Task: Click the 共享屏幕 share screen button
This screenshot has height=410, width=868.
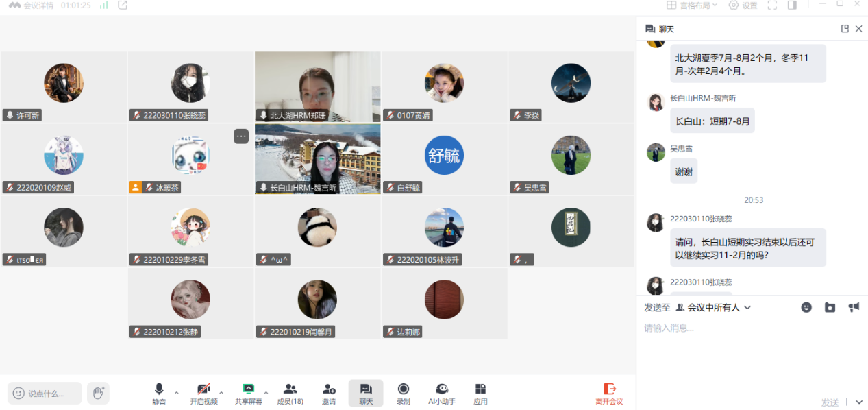Action: click(x=248, y=394)
